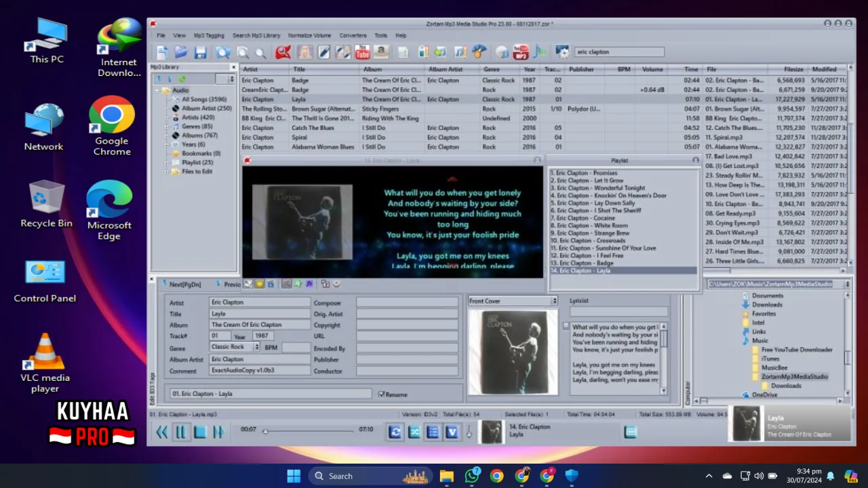Sort list by the Artist column header
This screenshot has width=868, height=488.
(265, 69)
